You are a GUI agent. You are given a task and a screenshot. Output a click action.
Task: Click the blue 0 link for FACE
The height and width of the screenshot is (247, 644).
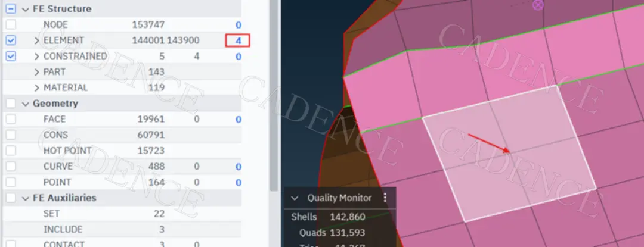tap(238, 120)
